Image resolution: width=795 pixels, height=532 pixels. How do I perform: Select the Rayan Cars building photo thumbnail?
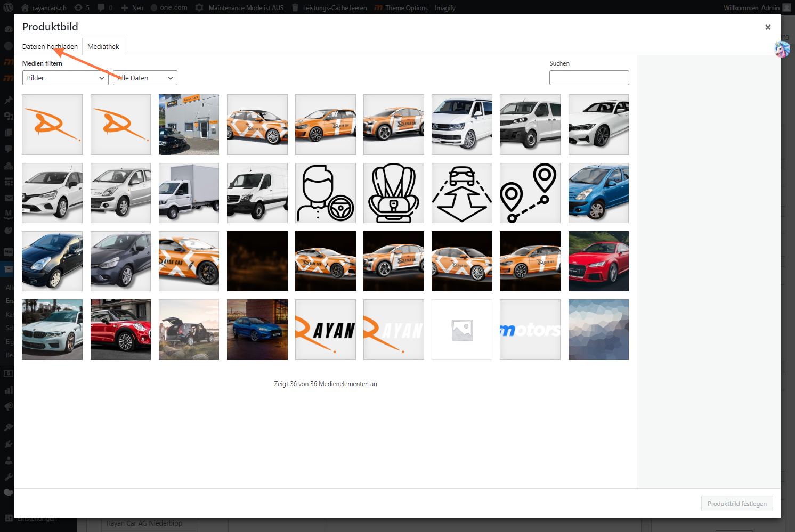click(189, 125)
